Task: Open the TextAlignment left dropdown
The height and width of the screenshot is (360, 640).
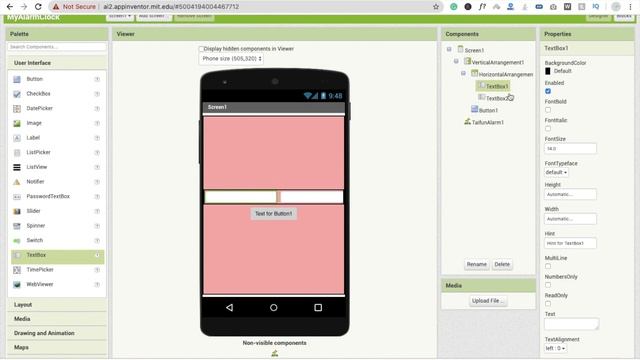Action: (556, 348)
